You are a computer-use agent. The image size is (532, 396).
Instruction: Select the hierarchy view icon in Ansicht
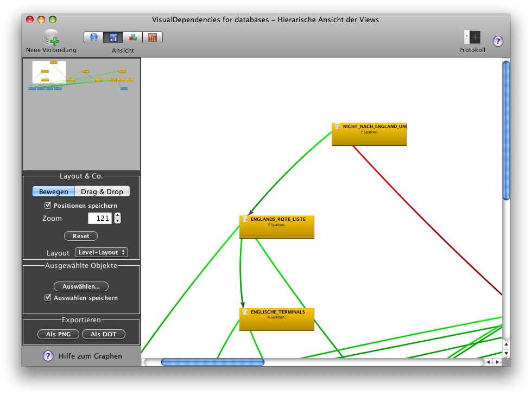tap(113, 37)
